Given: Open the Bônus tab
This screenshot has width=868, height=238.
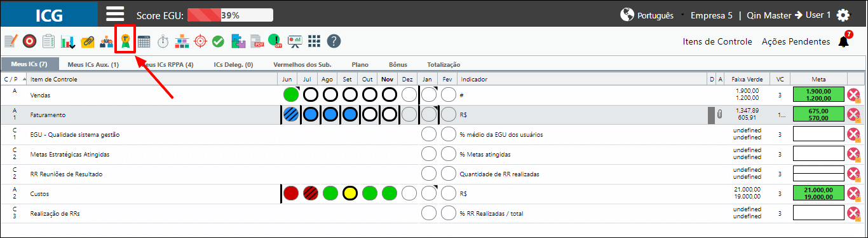Looking at the screenshot, I should (398, 64).
